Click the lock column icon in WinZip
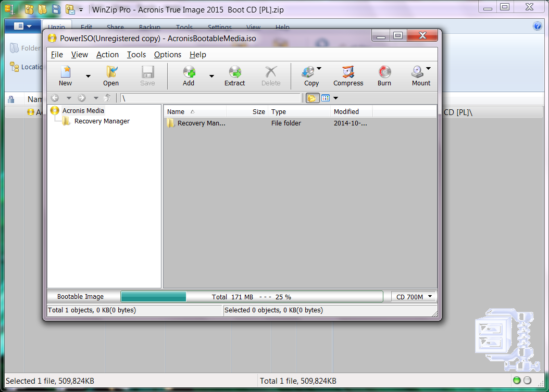 pyautogui.click(x=11, y=99)
